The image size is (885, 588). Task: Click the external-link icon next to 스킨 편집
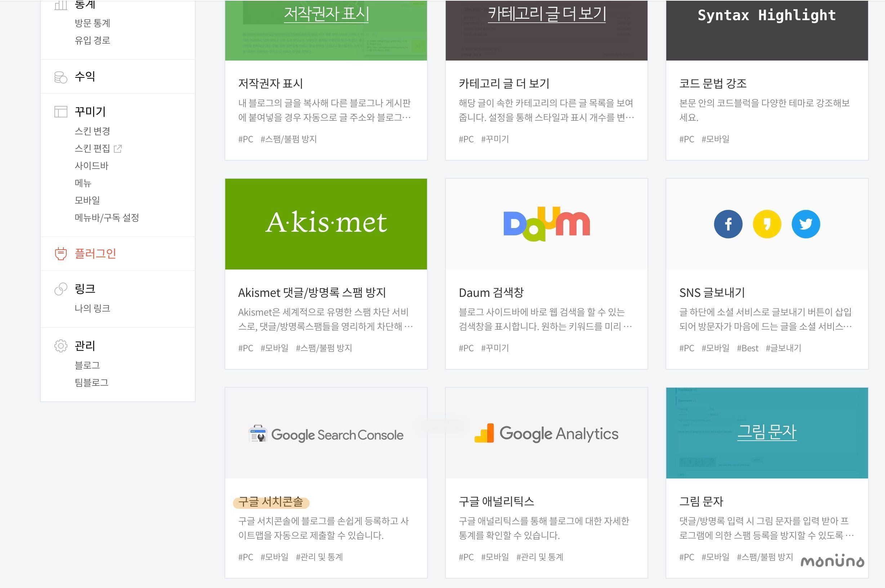click(118, 149)
